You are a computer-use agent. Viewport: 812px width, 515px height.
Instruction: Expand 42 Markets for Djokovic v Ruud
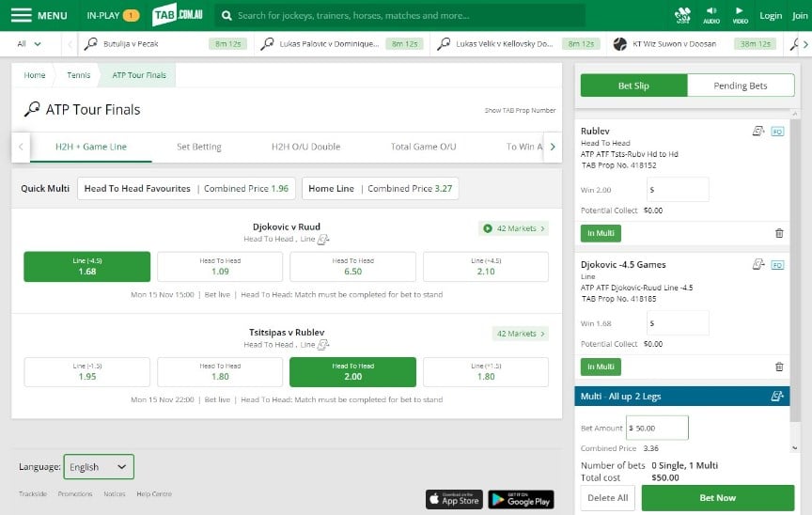[513, 228]
